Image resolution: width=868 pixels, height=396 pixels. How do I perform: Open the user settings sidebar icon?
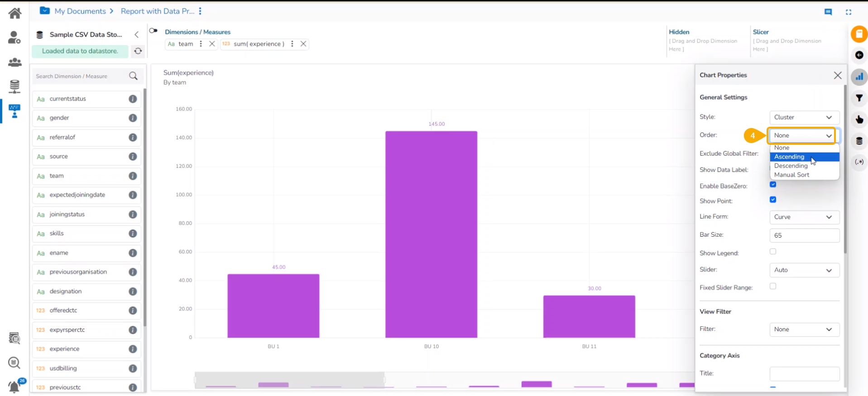pyautogui.click(x=14, y=38)
